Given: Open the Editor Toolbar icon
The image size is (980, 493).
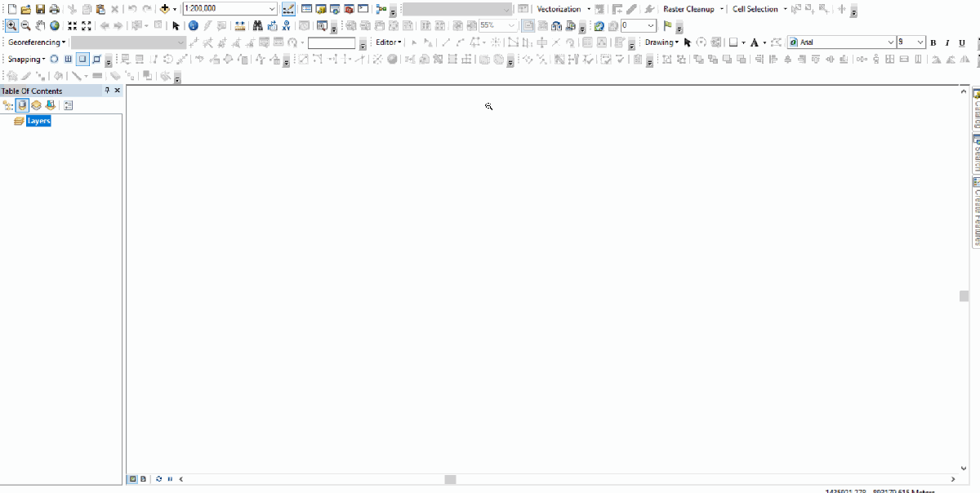Looking at the screenshot, I should click(x=288, y=9).
